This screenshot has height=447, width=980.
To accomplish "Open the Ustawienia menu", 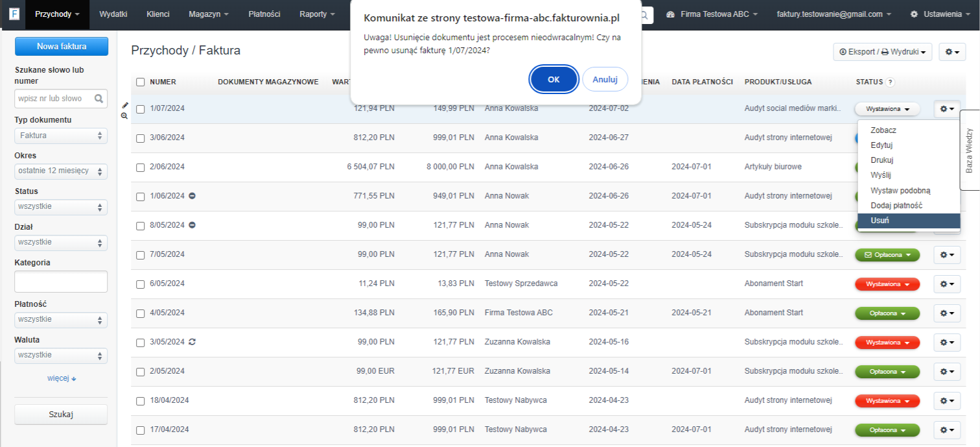I will click(x=940, y=14).
